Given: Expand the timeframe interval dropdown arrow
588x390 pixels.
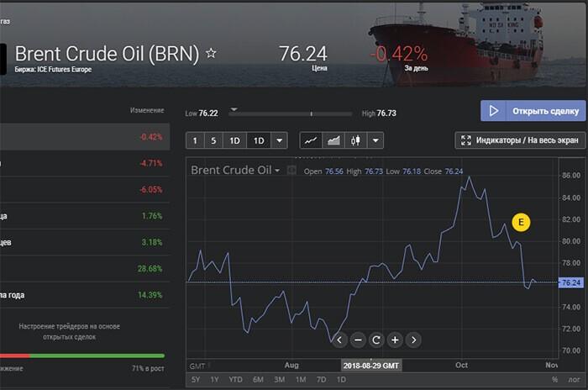Looking at the screenshot, I should [x=280, y=140].
